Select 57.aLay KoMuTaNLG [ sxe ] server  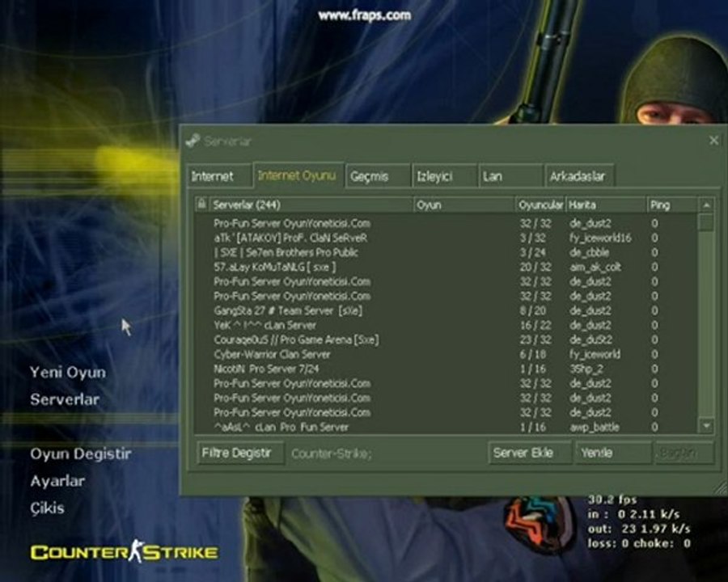pyautogui.click(x=446, y=267)
